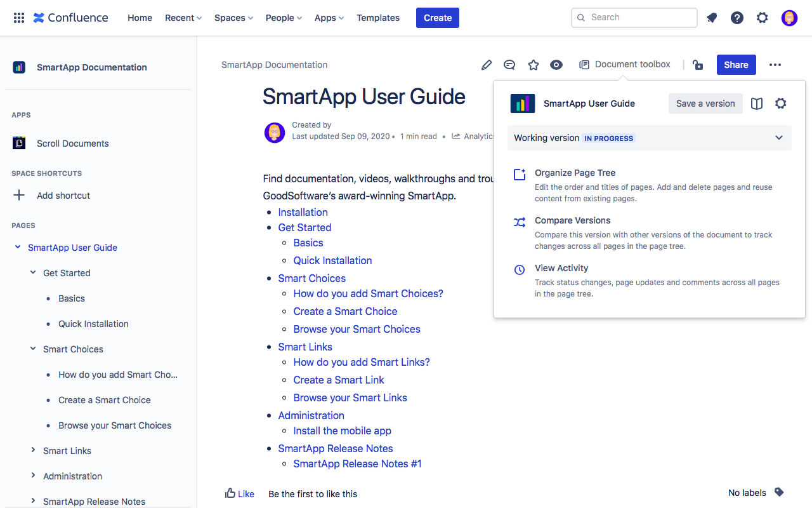This screenshot has width=812, height=508.
Task: Click inside the Search field
Action: [634, 17]
